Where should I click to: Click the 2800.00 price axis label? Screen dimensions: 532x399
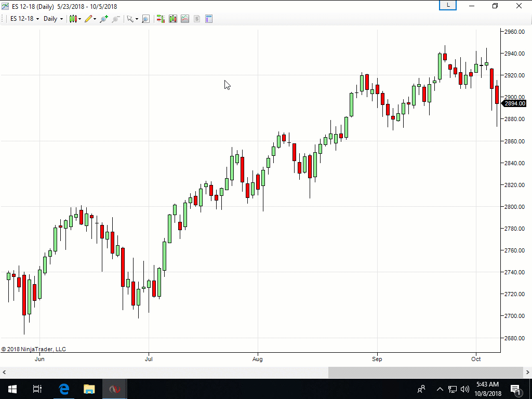pos(514,207)
